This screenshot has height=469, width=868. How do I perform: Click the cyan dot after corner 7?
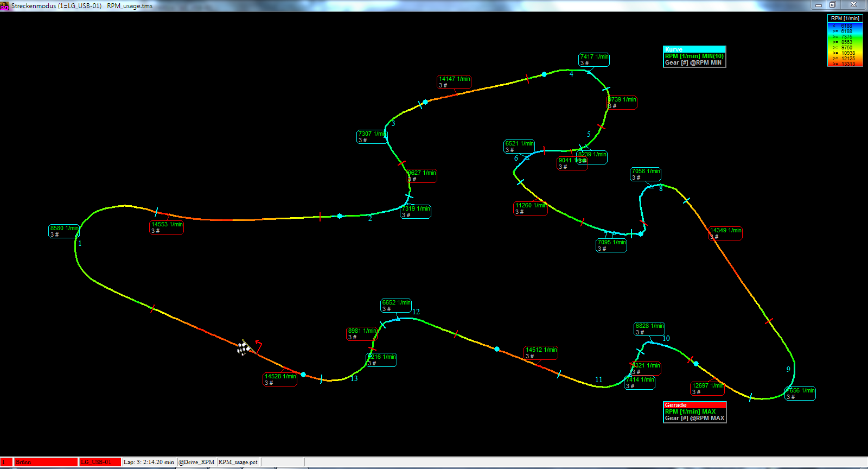click(641, 234)
